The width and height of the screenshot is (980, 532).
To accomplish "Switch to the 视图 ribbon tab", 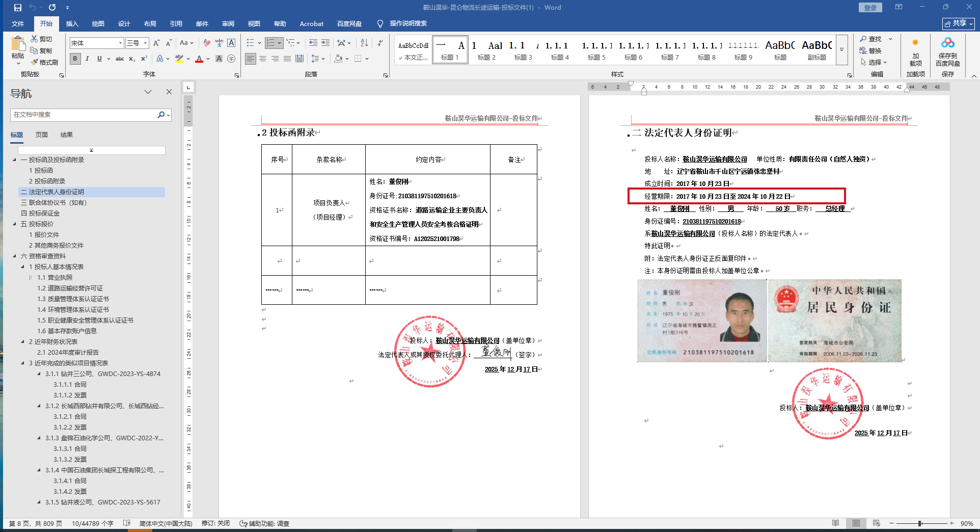I will 254,23.
